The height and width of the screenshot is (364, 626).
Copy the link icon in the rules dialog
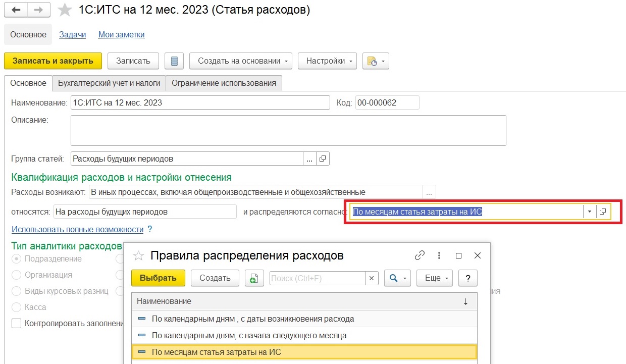tap(420, 255)
